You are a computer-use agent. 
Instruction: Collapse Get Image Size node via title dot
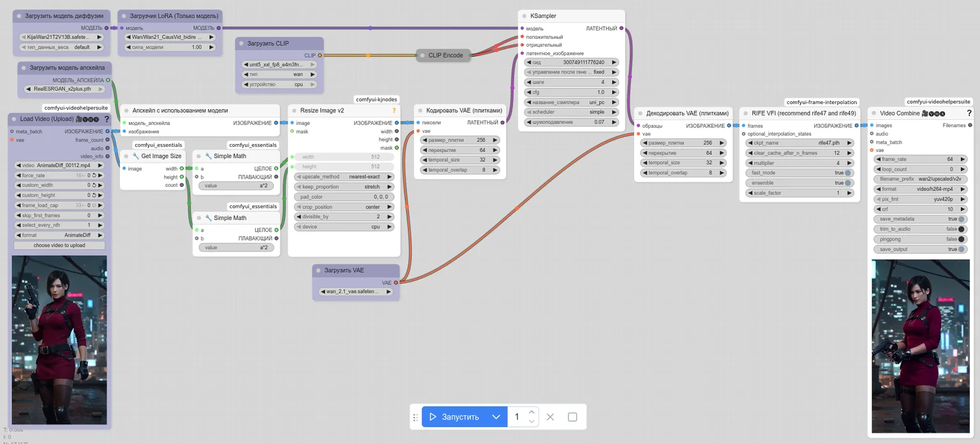click(126, 156)
